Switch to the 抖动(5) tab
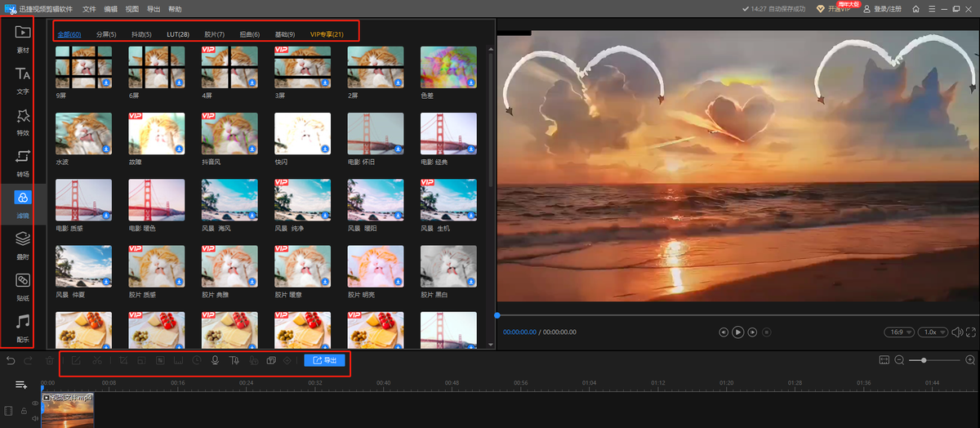 coord(141,34)
